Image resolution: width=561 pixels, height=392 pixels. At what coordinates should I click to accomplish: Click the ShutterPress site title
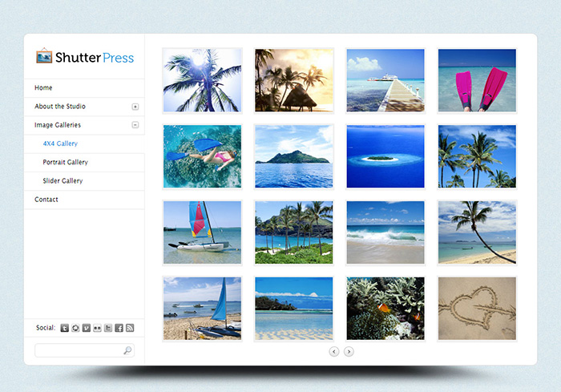(x=95, y=58)
